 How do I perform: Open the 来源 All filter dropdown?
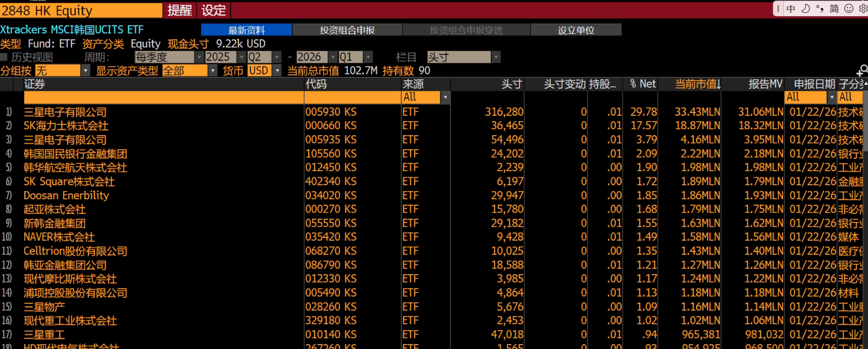tap(426, 97)
